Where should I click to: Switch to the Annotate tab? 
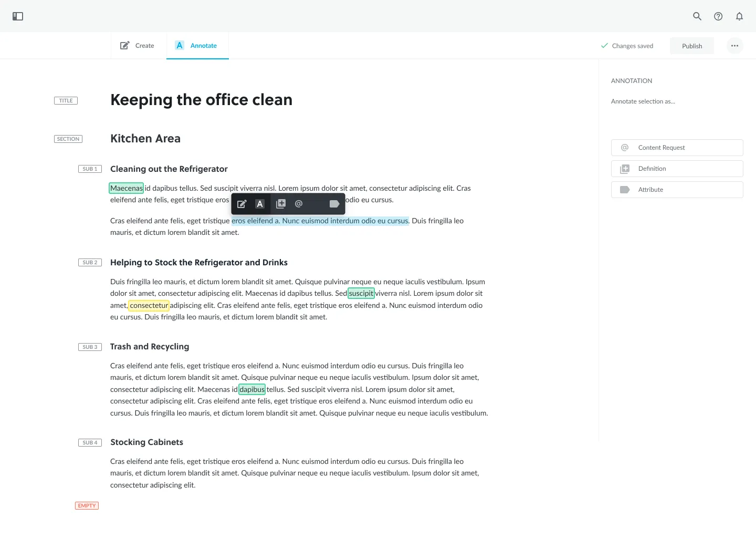[197, 46]
